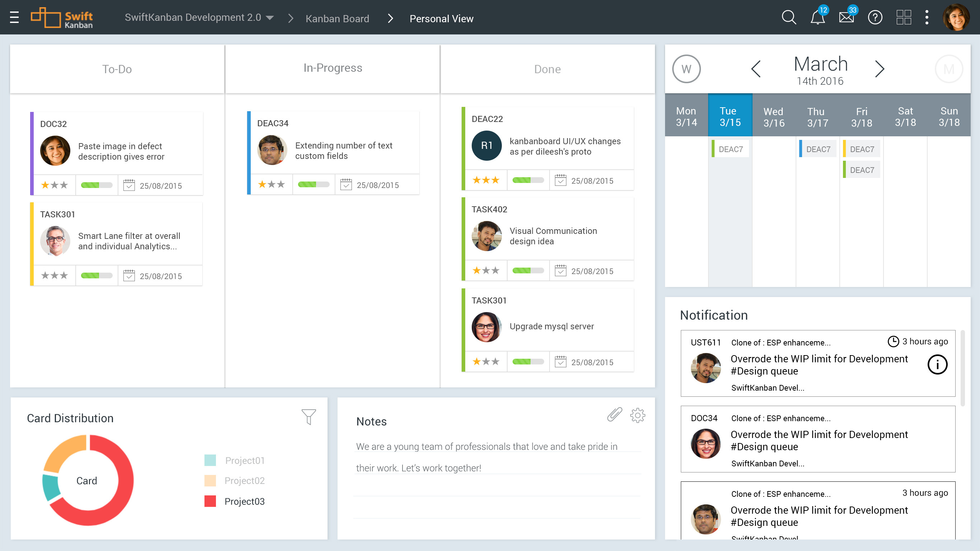Image resolution: width=980 pixels, height=551 pixels.
Task: Select the Tue 3/15 calendar day
Action: point(730,116)
